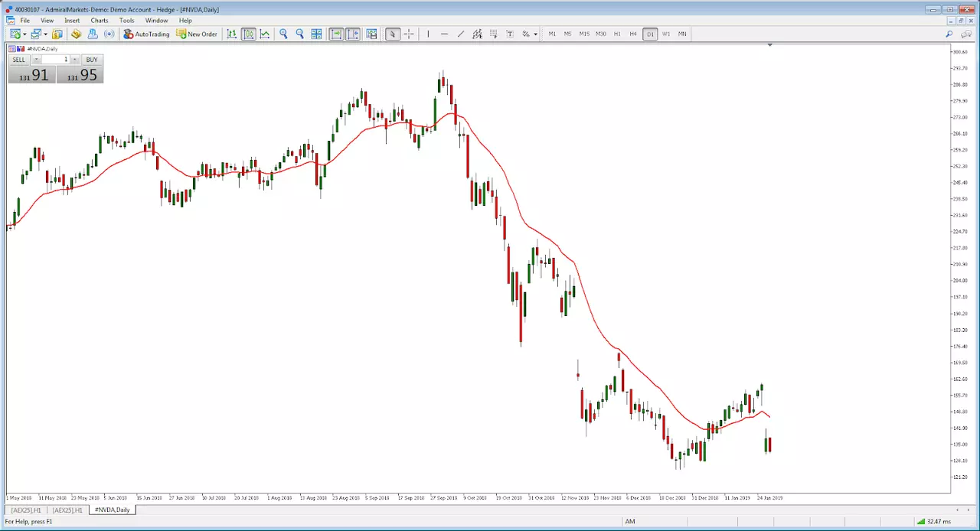Switch chart to line chart
The width and height of the screenshot is (980, 531).
point(265,34)
